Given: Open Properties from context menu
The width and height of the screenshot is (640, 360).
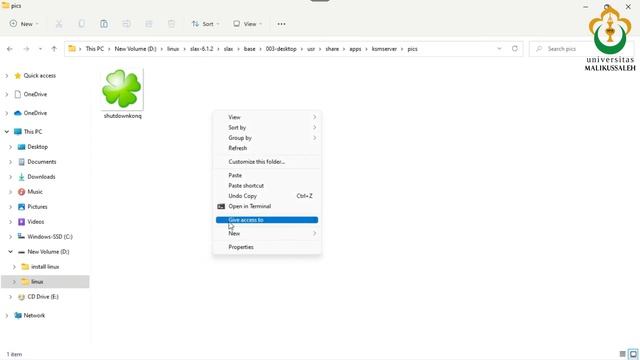Looking at the screenshot, I should coord(267,247).
